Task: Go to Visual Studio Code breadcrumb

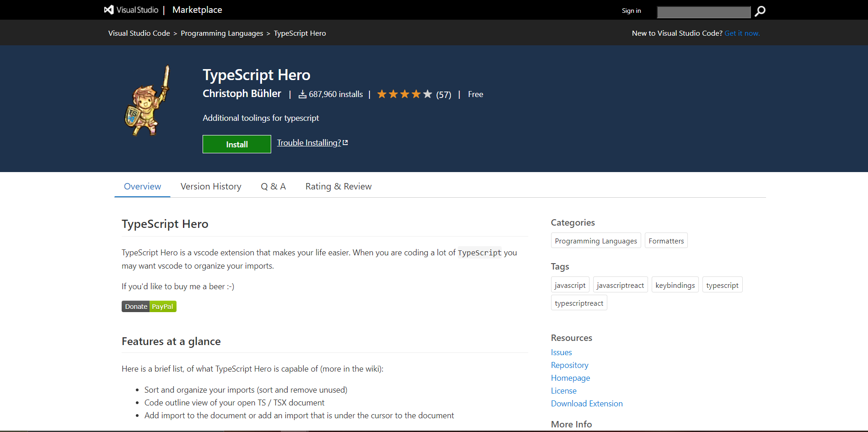Action: pos(139,33)
